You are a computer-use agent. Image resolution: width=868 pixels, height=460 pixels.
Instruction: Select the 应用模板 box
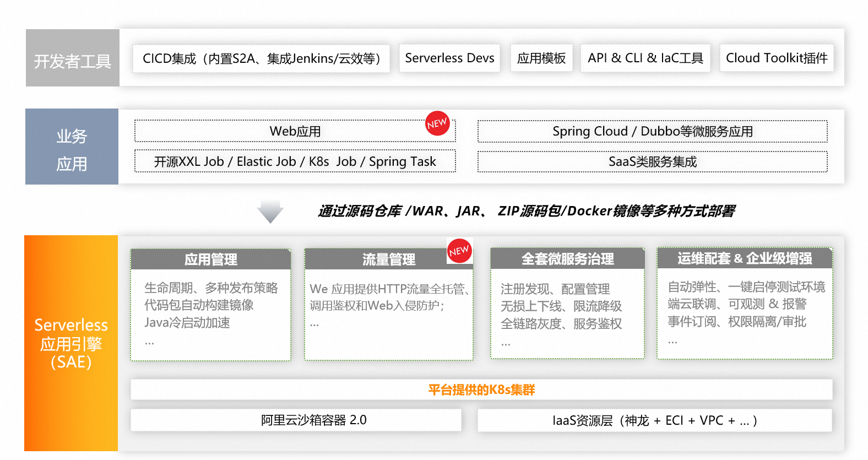click(541, 58)
